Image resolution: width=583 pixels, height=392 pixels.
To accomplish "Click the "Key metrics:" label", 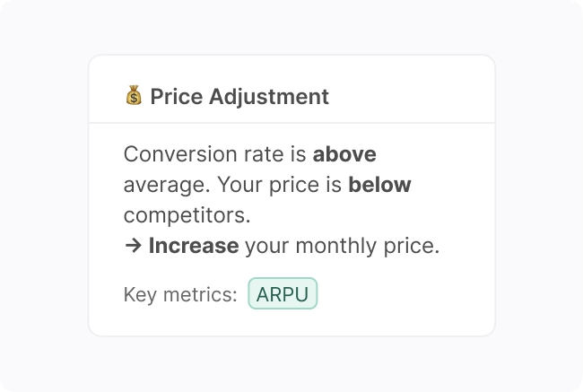I will pos(180,294).
